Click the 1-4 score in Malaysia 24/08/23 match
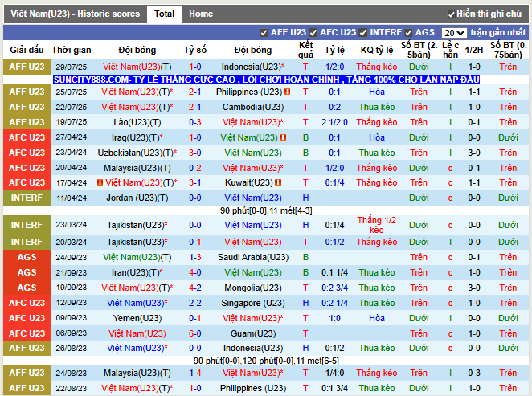 coord(195,373)
